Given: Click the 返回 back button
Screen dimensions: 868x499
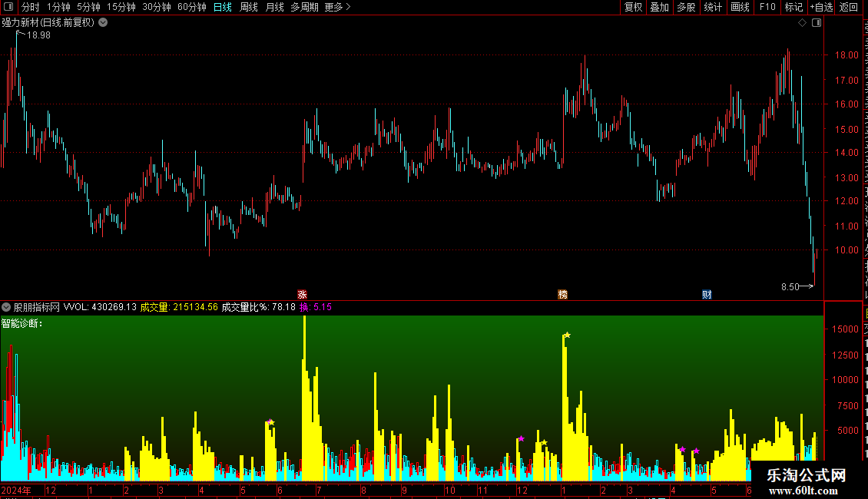Looking at the screenshot, I should 849,7.
